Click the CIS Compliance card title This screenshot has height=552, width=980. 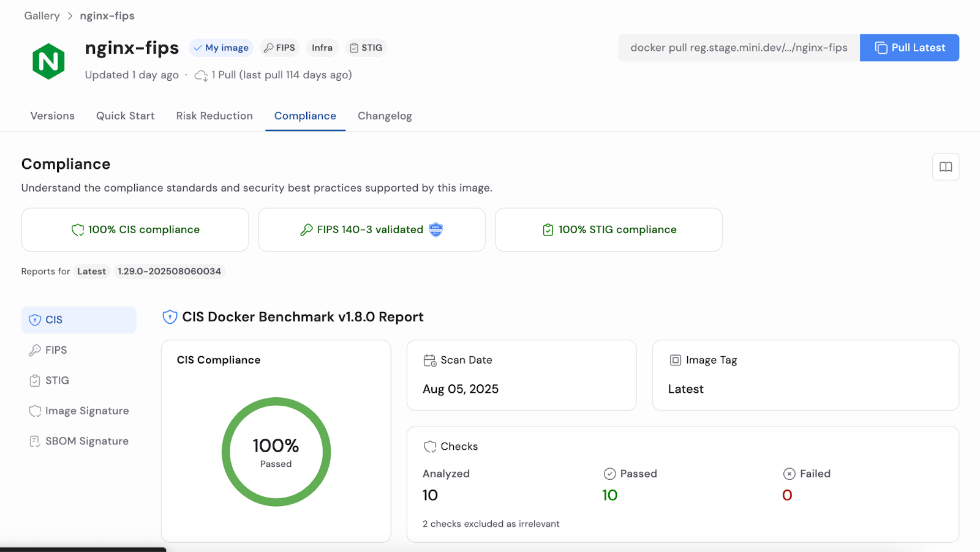pos(219,360)
